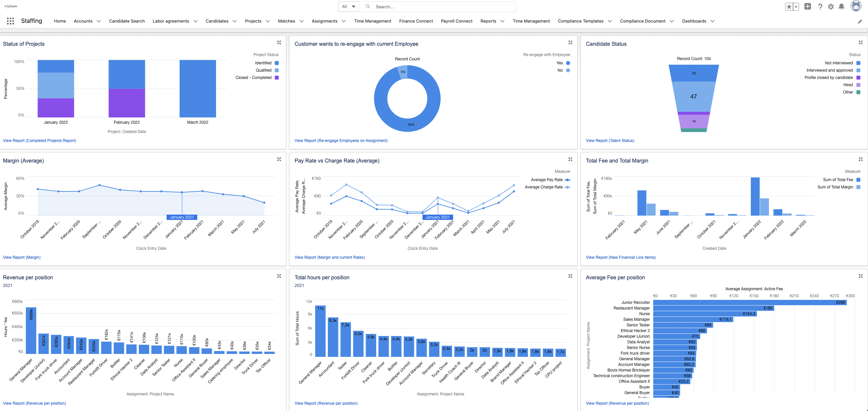Open View Report (Margin and current Rates)
This screenshot has width=868, height=411.
pos(329,257)
